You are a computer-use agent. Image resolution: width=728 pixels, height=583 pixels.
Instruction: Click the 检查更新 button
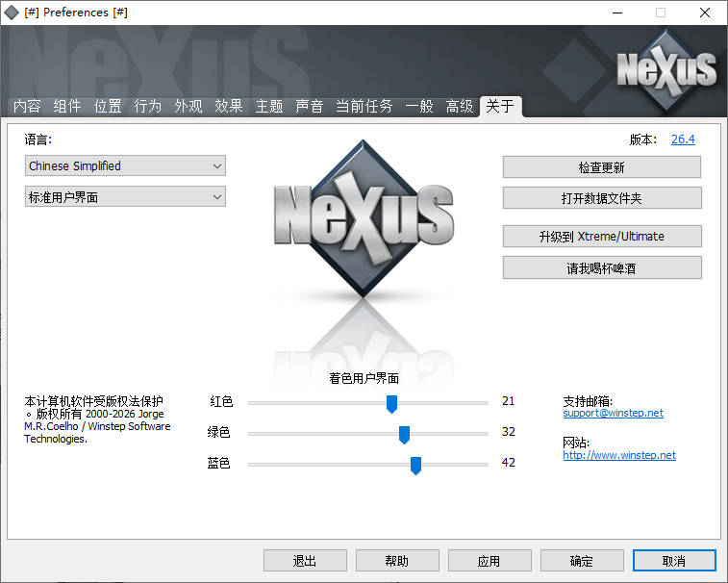602,167
